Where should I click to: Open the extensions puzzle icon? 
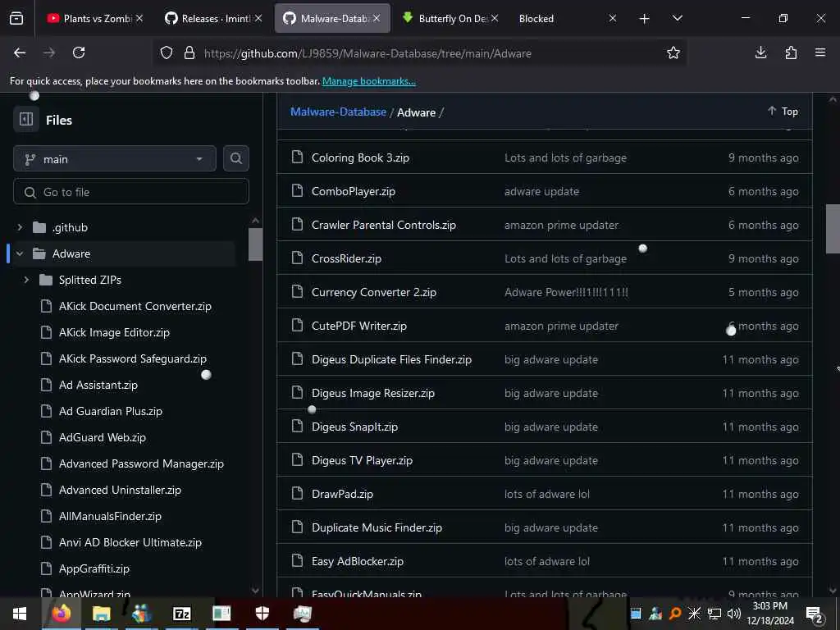[x=791, y=52]
